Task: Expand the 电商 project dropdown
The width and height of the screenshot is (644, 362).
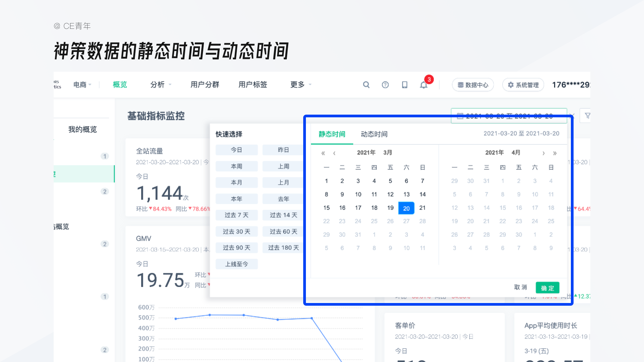Action: point(83,85)
